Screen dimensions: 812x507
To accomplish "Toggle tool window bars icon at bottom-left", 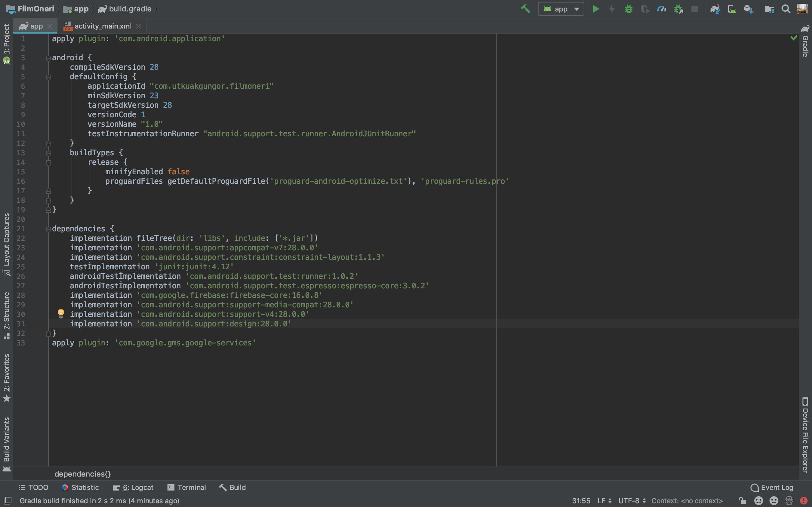I will point(7,501).
